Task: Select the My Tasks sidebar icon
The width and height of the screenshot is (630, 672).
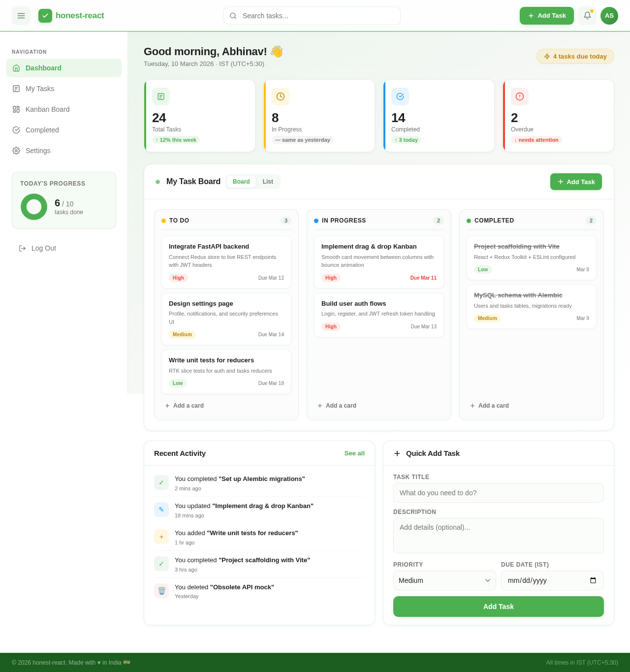Action: pyautogui.click(x=16, y=89)
